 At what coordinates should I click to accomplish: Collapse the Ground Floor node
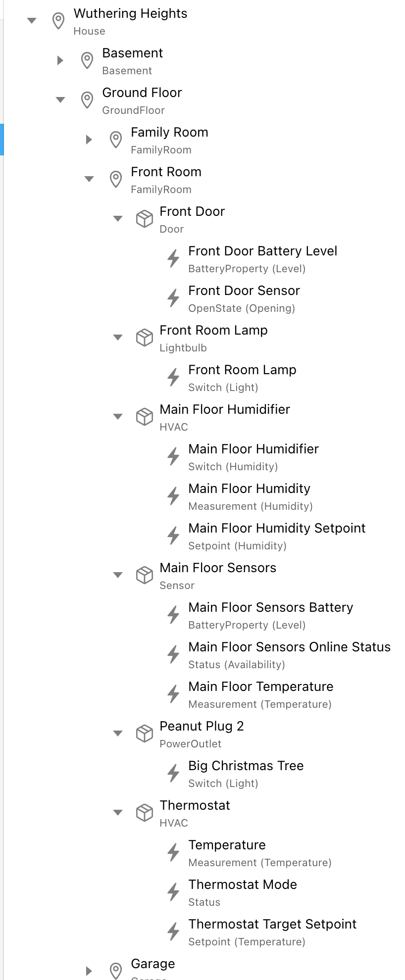tap(60, 100)
